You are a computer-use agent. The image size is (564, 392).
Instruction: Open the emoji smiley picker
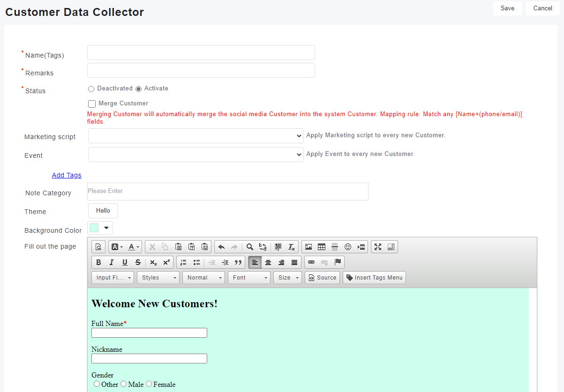click(x=348, y=247)
